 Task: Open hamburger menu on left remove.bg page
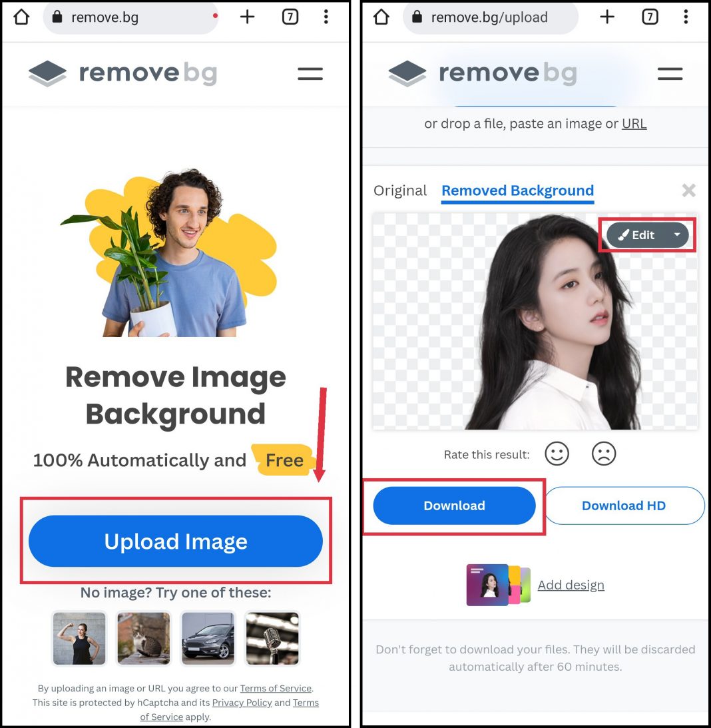tap(310, 73)
